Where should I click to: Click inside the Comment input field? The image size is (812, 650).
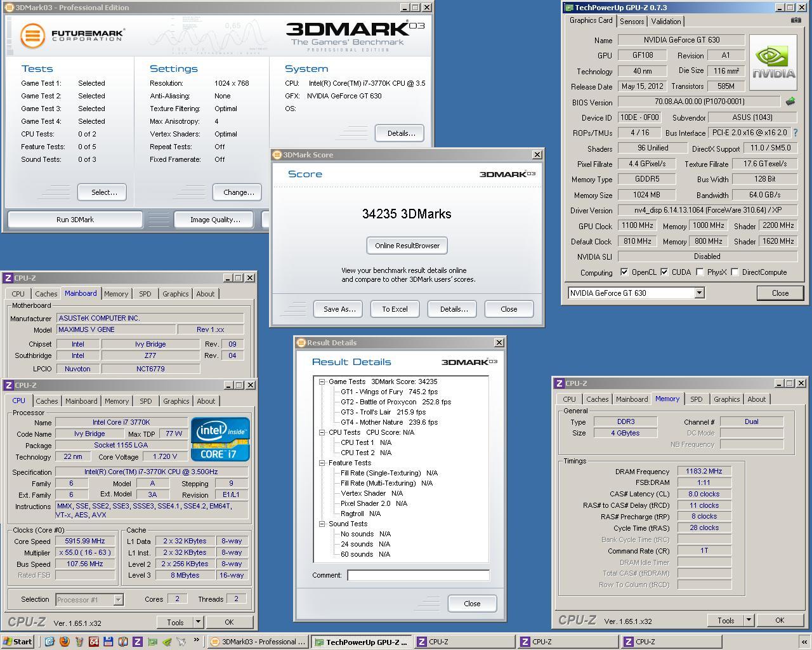click(x=418, y=575)
